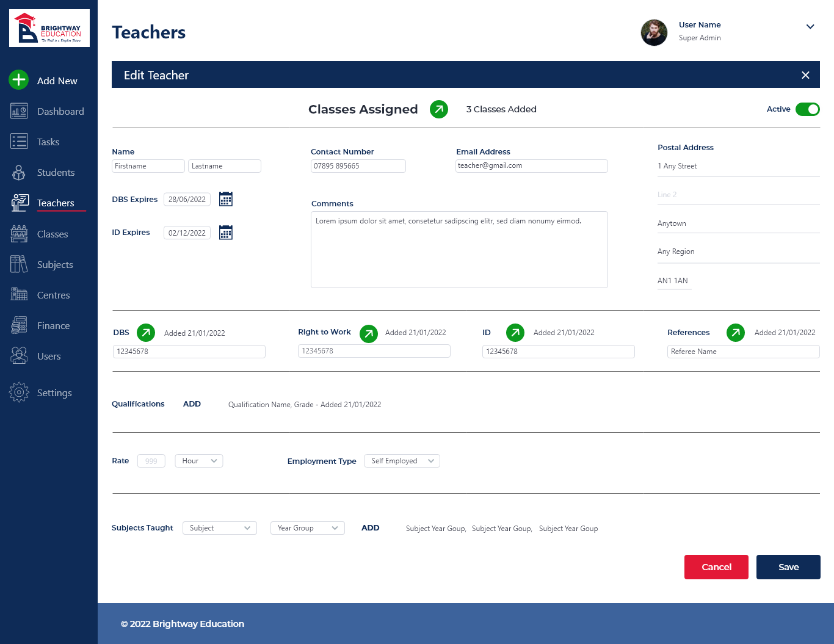Click the DBS number field under DBS
This screenshot has width=834, height=644.
point(189,352)
